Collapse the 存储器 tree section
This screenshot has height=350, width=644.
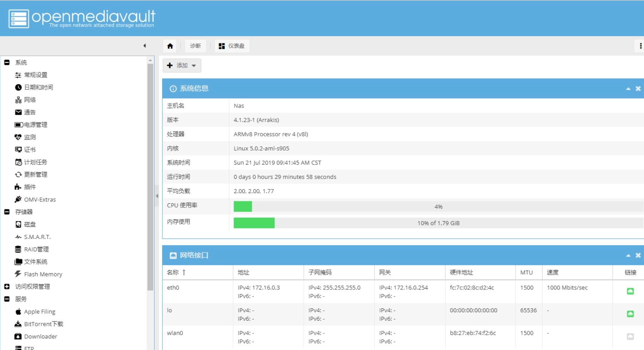pyautogui.click(x=7, y=212)
